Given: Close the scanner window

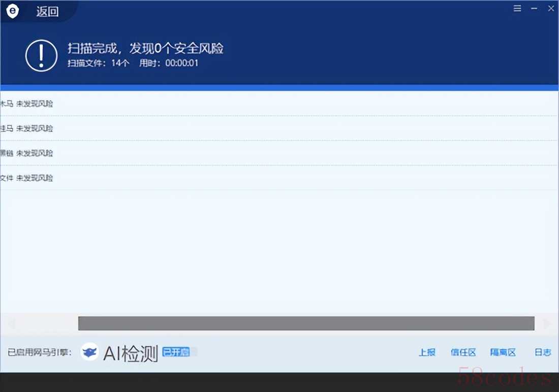Looking at the screenshot, I should tap(551, 8).
